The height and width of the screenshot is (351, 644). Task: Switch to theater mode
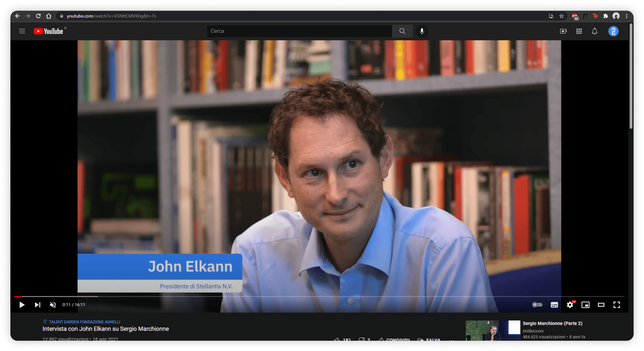[x=601, y=305]
